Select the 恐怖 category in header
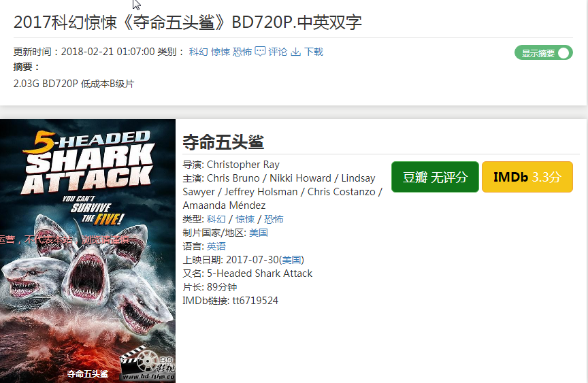Viewport: 588px width, 383px height. (242, 52)
